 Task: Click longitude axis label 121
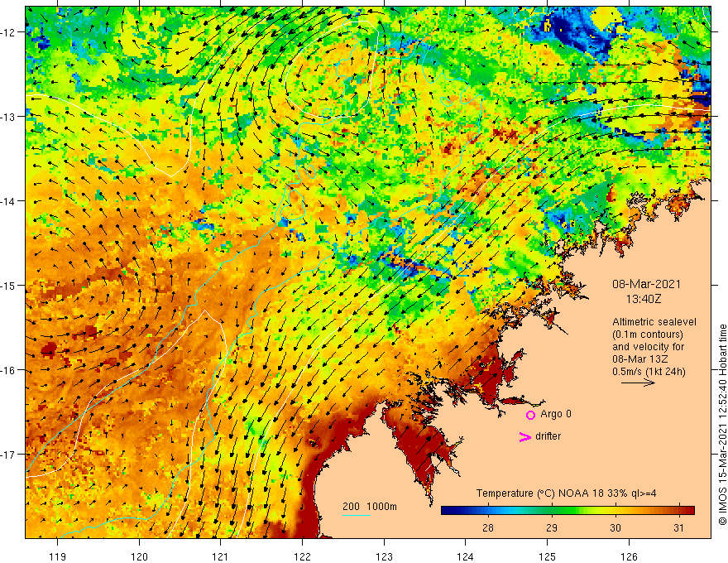tap(221, 556)
